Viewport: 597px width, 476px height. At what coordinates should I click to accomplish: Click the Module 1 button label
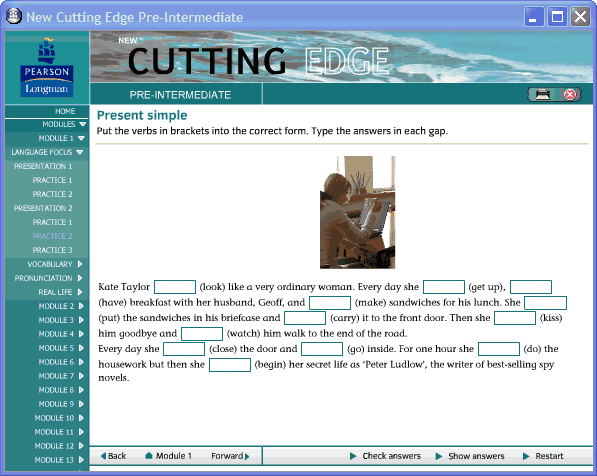(174, 456)
